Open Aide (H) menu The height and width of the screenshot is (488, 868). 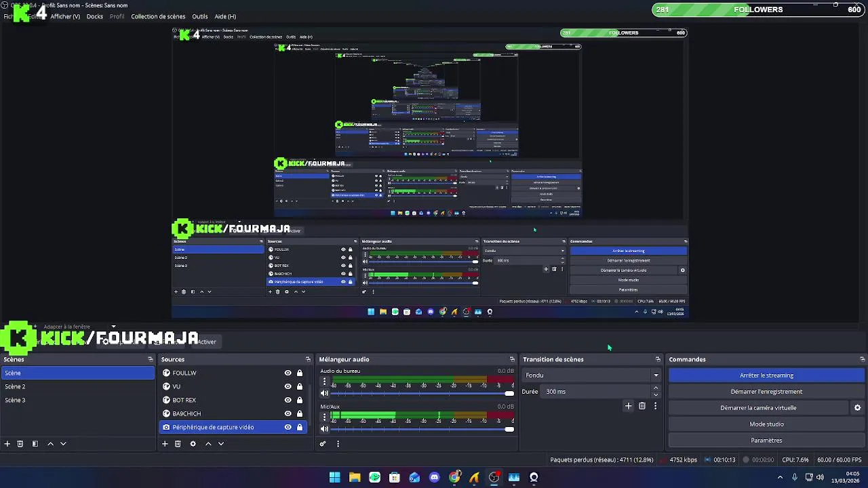[225, 16]
